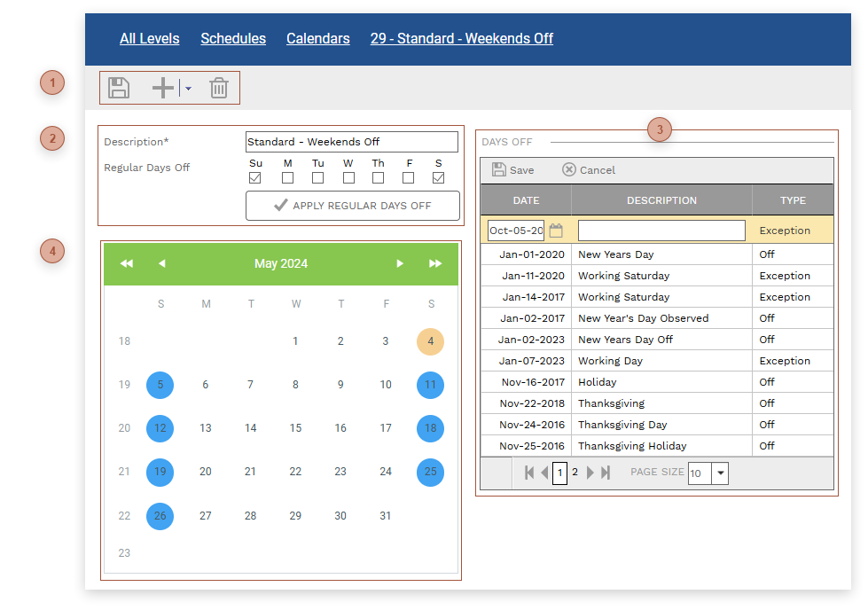Check the Friday day off box
The height and width of the screenshot is (610, 868).
tap(409, 178)
